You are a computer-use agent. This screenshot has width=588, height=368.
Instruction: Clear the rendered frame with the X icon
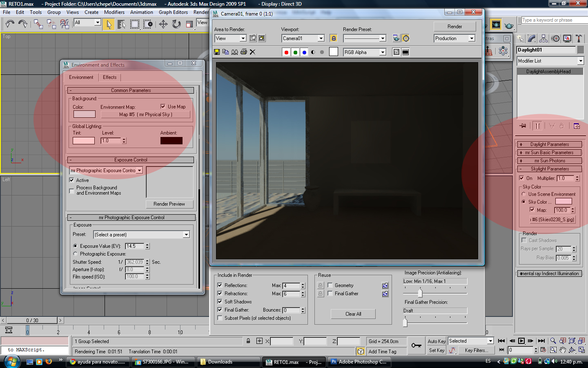252,52
